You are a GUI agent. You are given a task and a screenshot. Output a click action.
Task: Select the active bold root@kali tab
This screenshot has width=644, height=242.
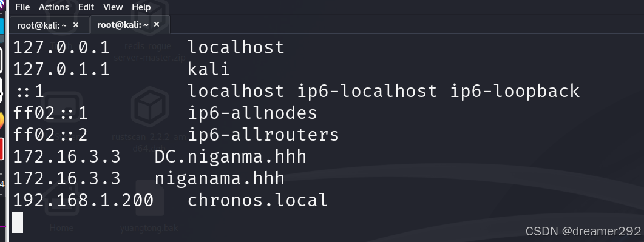coord(123,25)
